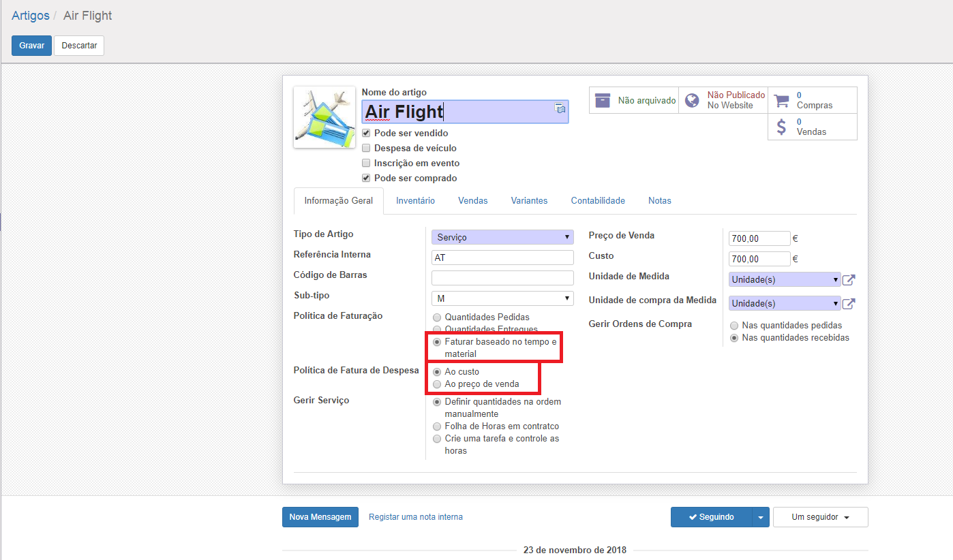Image resolution: width=953 pixels, height=560 pixels.
Task: Open Compras via the shopping cart icon
Action: pos(782,100)
